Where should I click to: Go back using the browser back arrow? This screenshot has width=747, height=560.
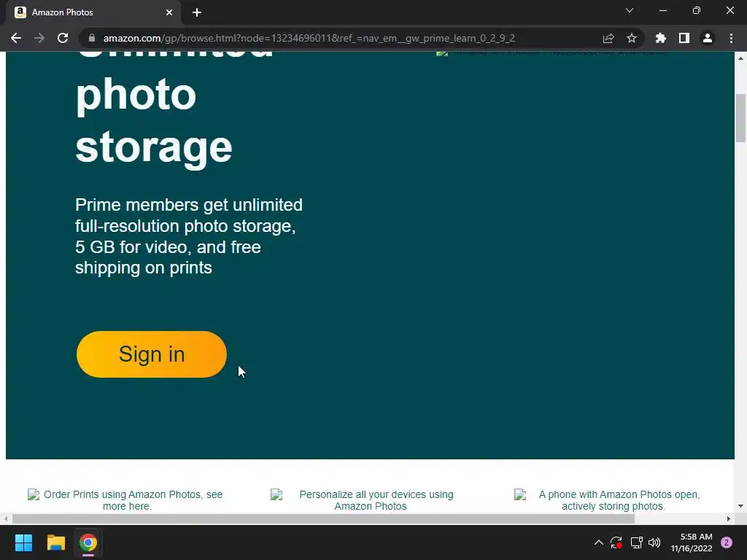pos(16,38)
